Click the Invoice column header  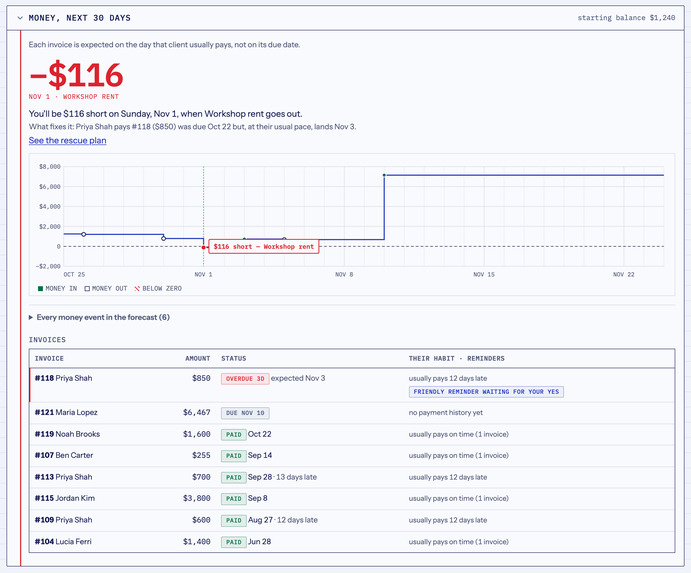pyautogui.click(x=49, y=359)
